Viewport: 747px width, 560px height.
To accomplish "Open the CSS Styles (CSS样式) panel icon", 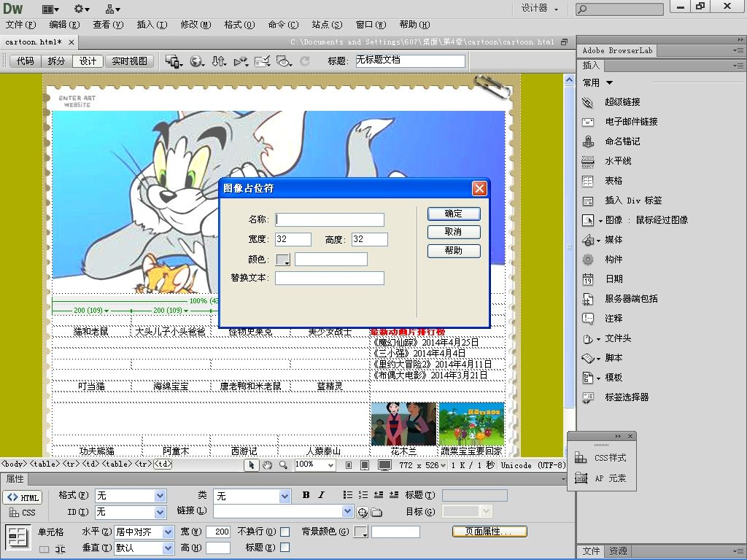I will coord(580,458).
